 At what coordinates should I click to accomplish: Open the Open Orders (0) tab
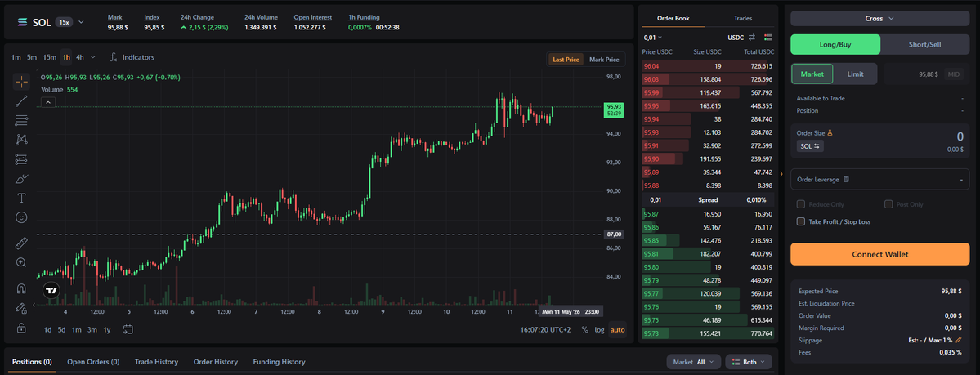[x=93, y=362]
